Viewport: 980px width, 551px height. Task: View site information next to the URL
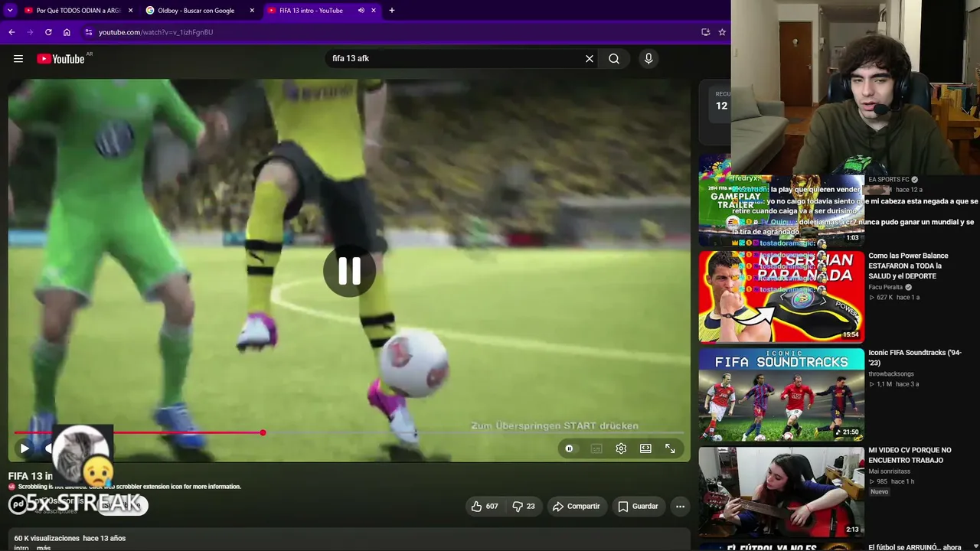coord(89,32)
